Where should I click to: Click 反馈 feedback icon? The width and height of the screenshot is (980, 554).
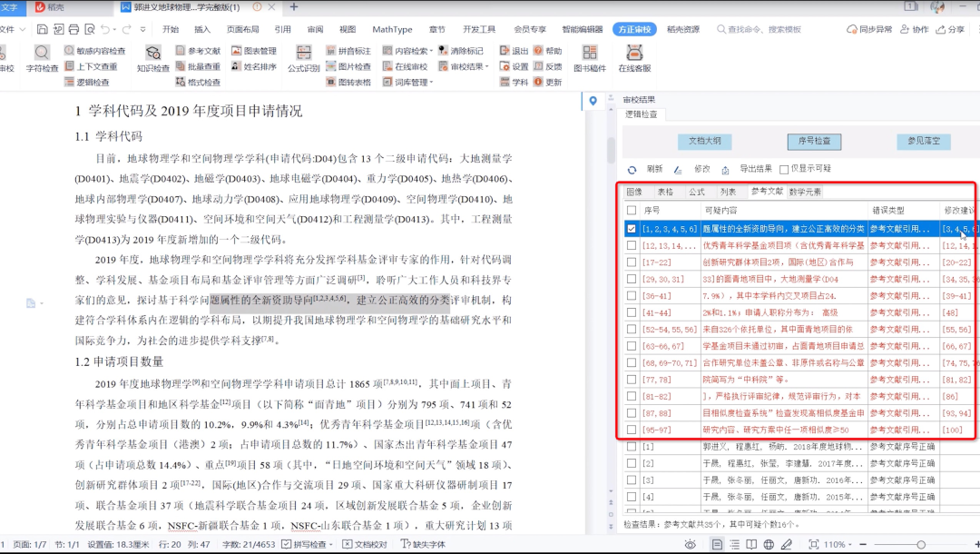click(547, 66)
